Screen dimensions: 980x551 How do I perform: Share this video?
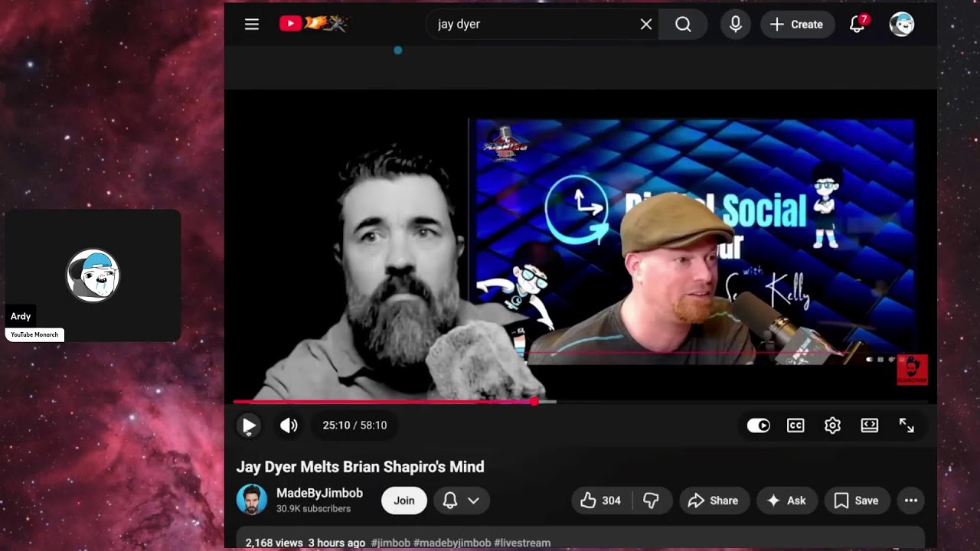point(713,500)
